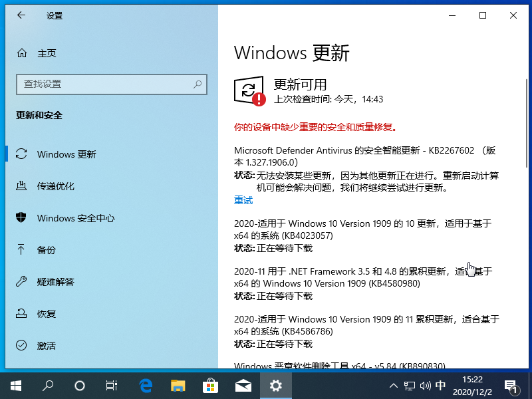Image resolution: width=532 pixels, height=399 pixels.
Task: Open Windows 安全中心 section label
Action: point(76,218)
